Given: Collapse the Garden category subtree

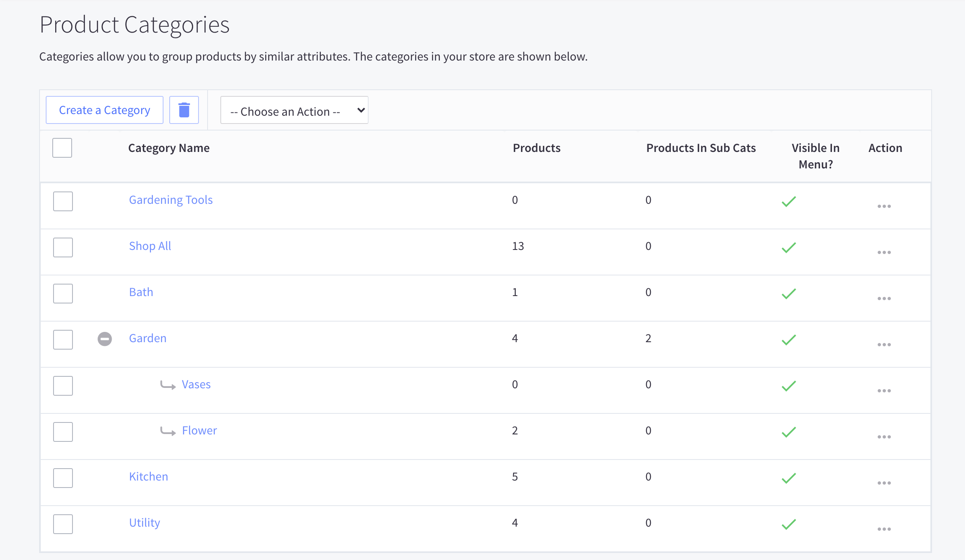Looking at the screenshot, I should point(105,339).
